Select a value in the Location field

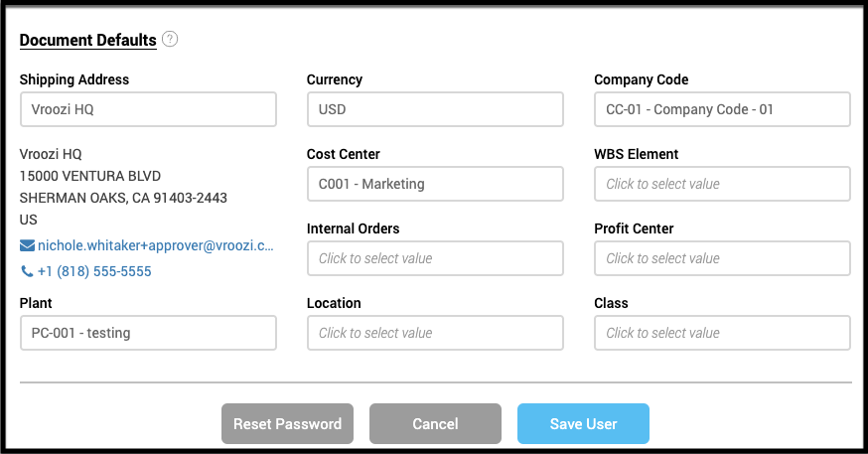435,333
